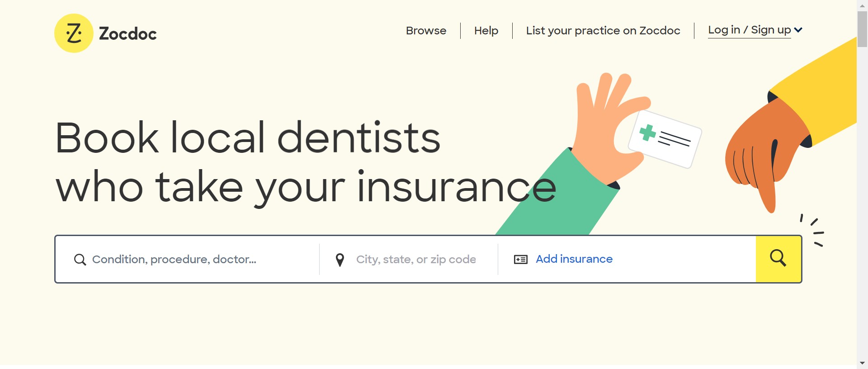
Task: Click the magnifier icon in condition field
Action: tap(80, 260)
